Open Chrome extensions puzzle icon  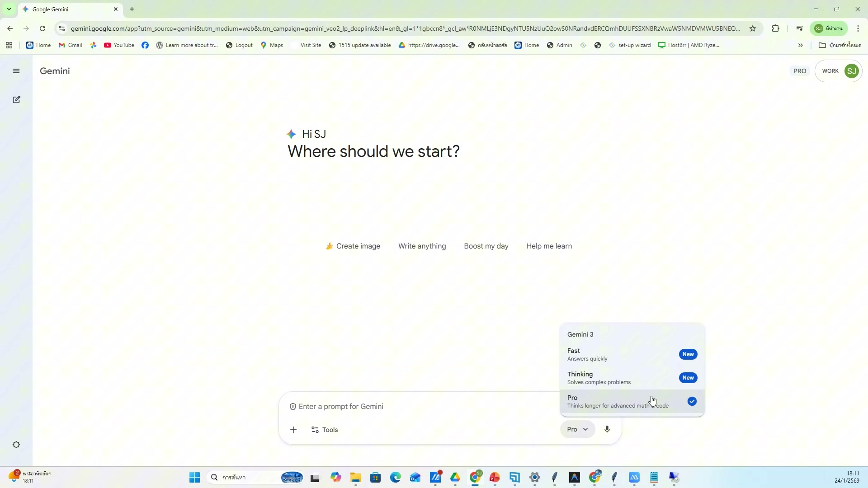click(776, 28)
